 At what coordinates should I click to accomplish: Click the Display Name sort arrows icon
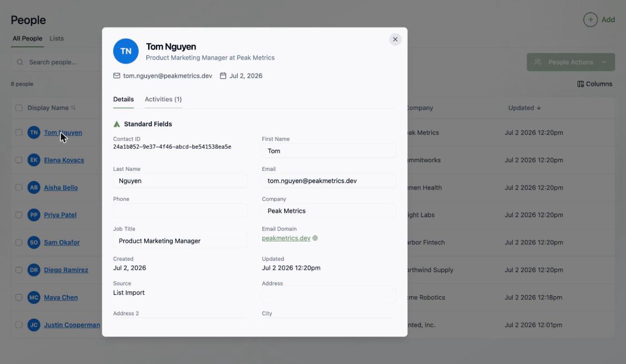(73, 108)
